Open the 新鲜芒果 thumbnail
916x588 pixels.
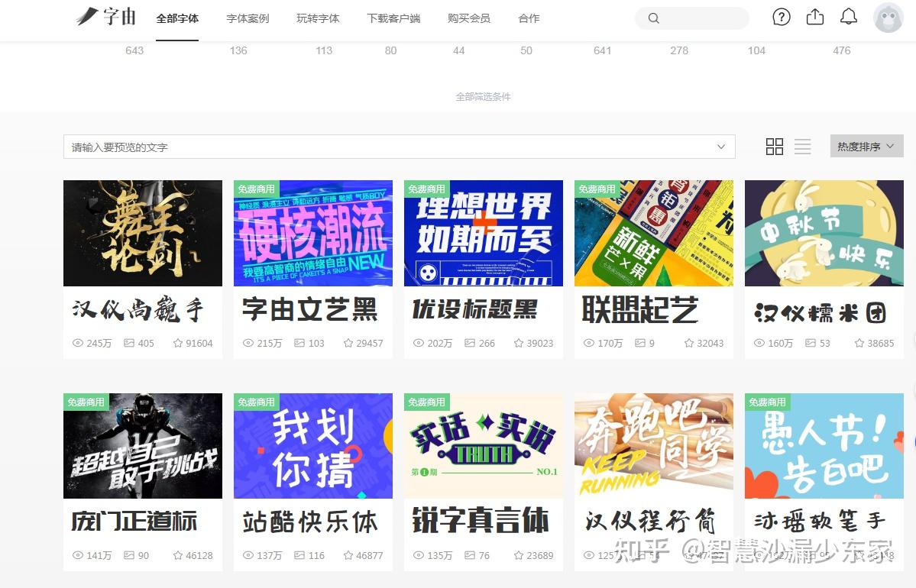coord(654,233)
